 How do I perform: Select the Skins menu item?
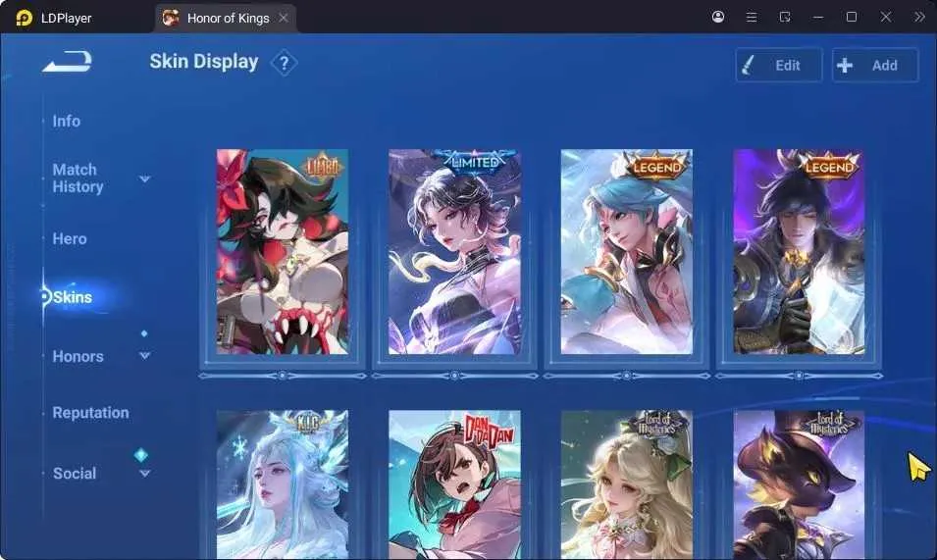click(x=73, y=297)
